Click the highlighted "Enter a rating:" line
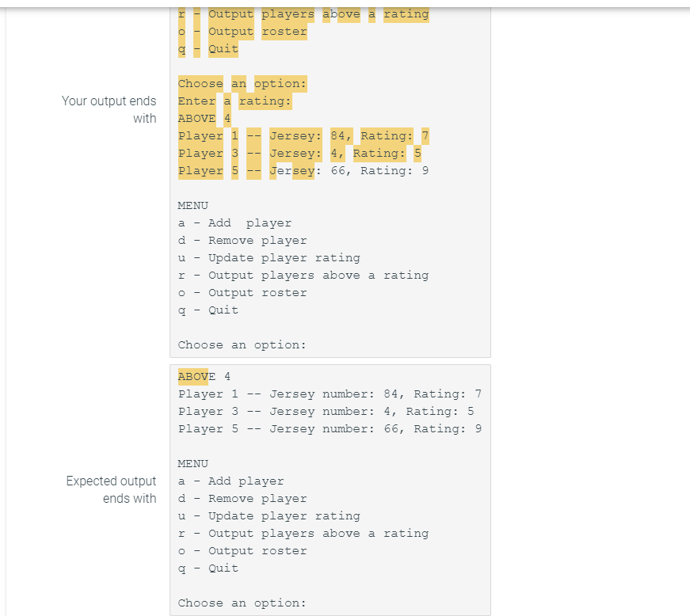Screen dimensions: 690x616 234,101
